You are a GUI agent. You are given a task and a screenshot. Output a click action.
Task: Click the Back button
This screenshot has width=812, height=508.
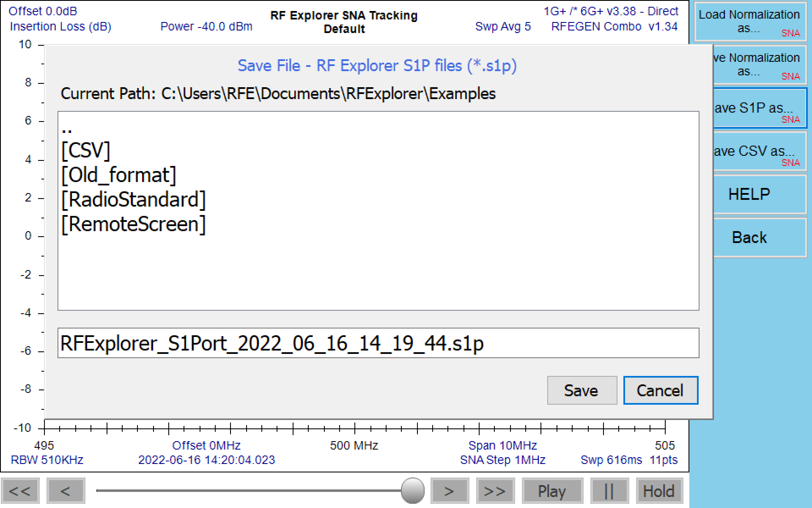click(760, 237)
